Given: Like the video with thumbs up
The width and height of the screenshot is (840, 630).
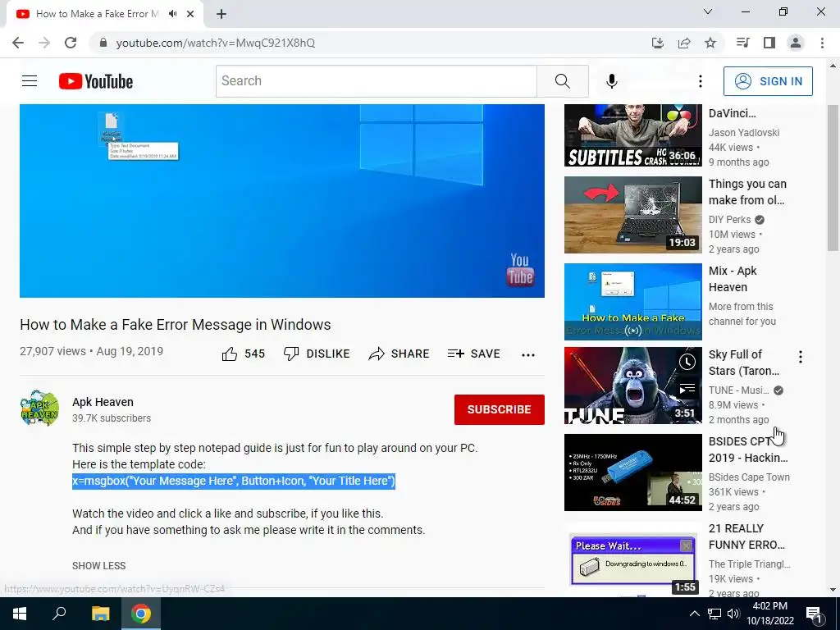Looking at the screenshot, I should [x=243, y=354].
